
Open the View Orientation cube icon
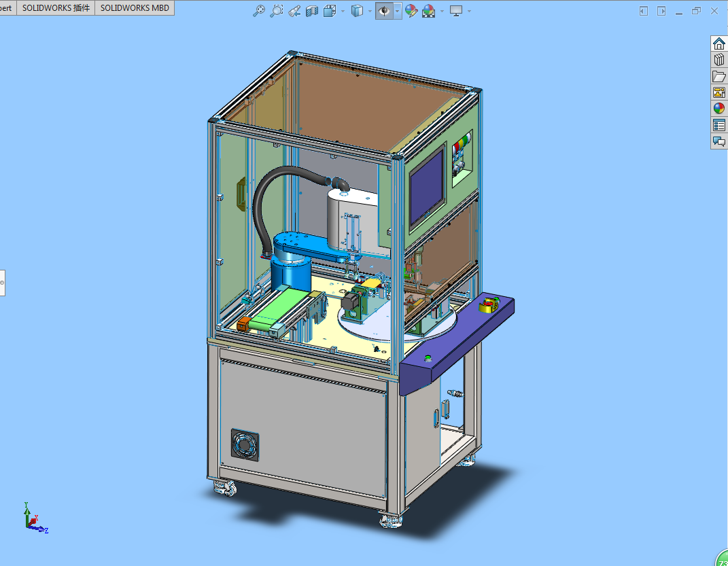pyautogui.click(x=330, y=11)
